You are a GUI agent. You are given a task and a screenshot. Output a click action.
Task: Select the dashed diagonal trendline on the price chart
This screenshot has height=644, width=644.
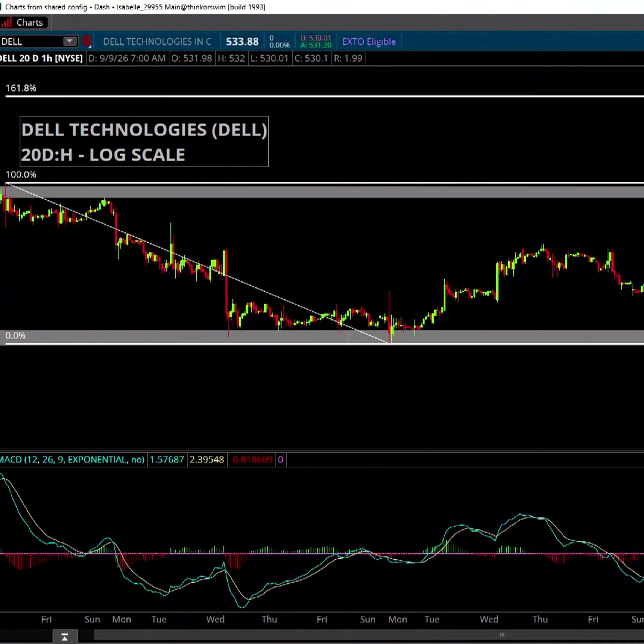tap(197, 263)
